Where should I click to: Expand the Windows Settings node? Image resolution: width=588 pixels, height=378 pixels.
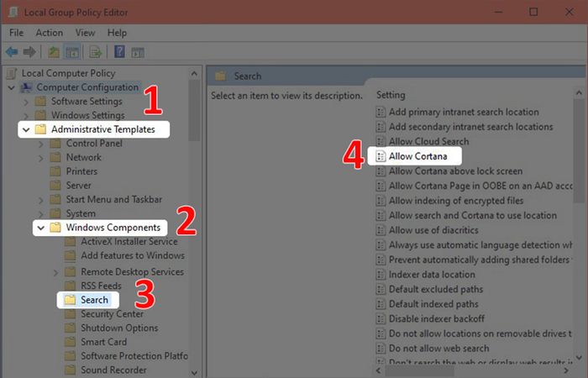point(26,116)
